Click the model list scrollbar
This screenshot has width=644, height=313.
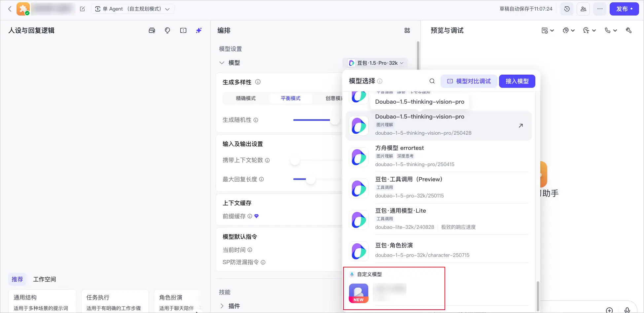pyautogui.click(x=538, y=296)
